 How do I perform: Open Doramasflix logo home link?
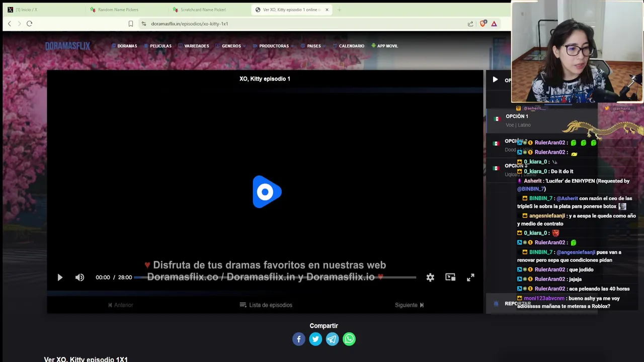67,46
